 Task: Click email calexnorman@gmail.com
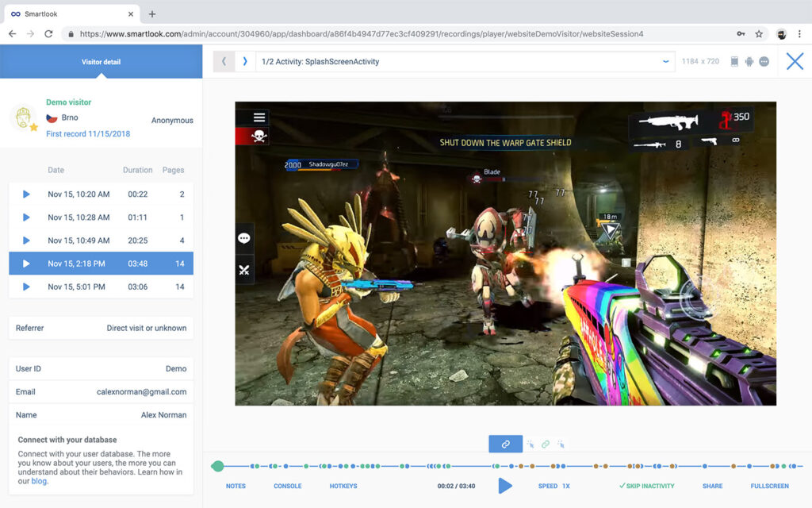coord(141,392)
